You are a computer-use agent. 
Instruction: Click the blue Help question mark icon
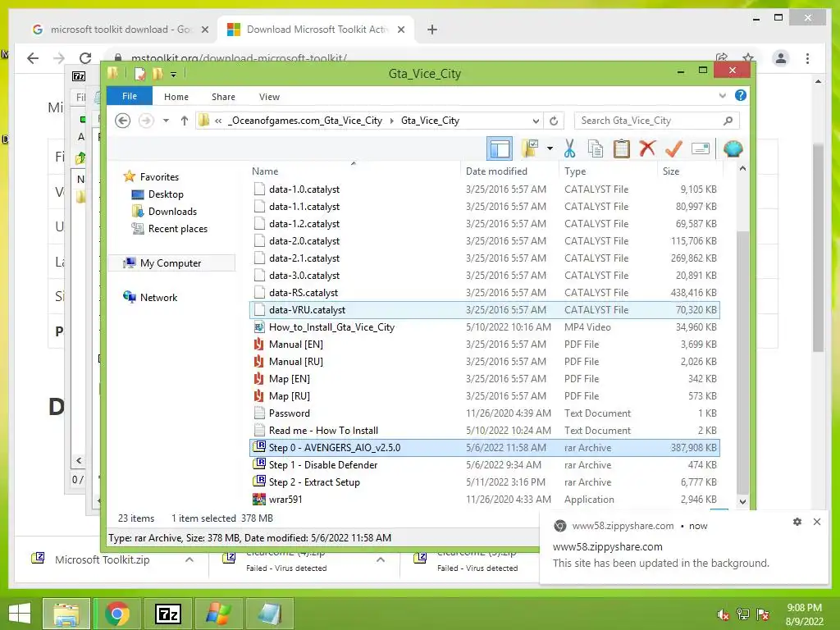(x=741, y=95)
